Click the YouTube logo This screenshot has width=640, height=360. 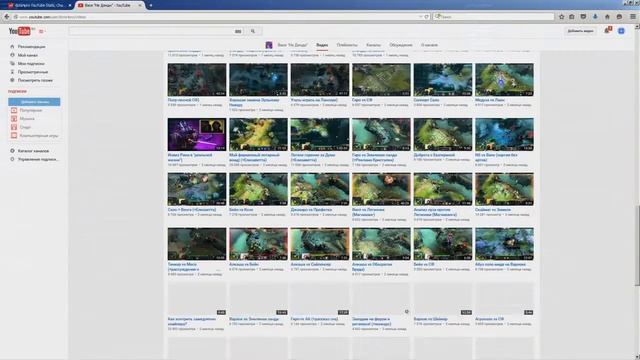coord(20,31)
